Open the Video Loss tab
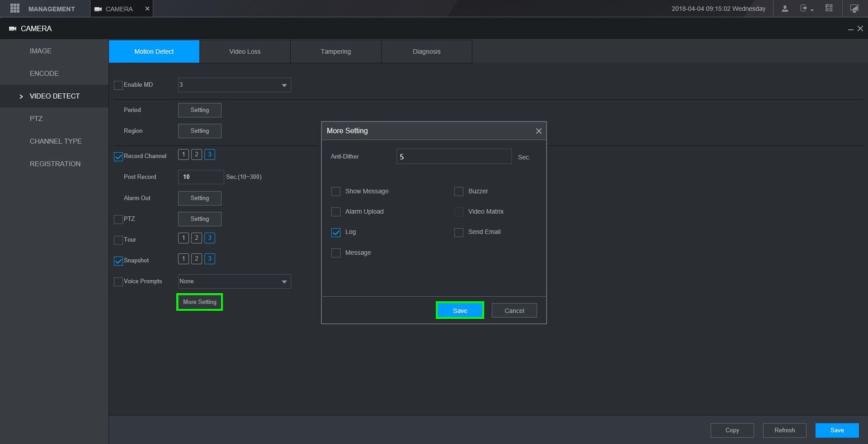 click(245, 52)
